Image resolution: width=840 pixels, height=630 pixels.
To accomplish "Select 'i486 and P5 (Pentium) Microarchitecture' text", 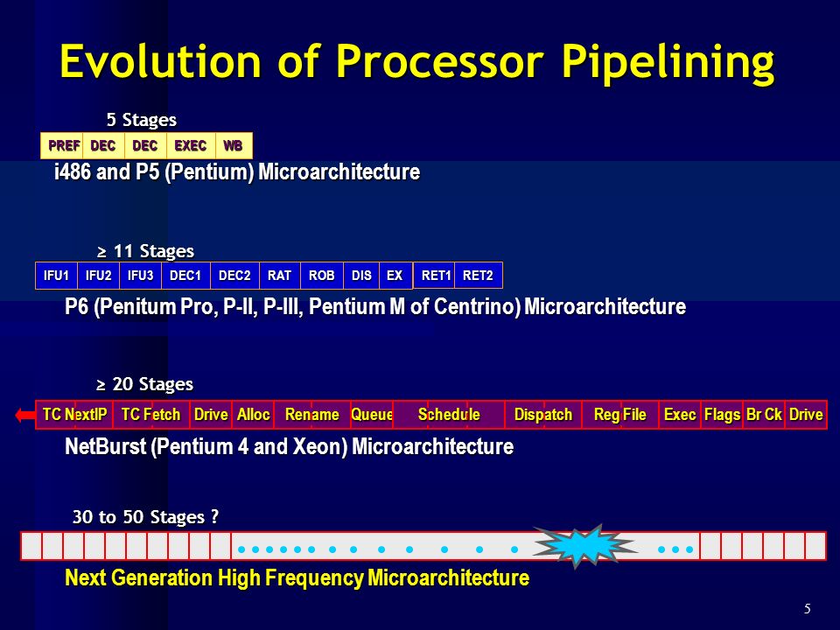I will [x=237, y=172].
